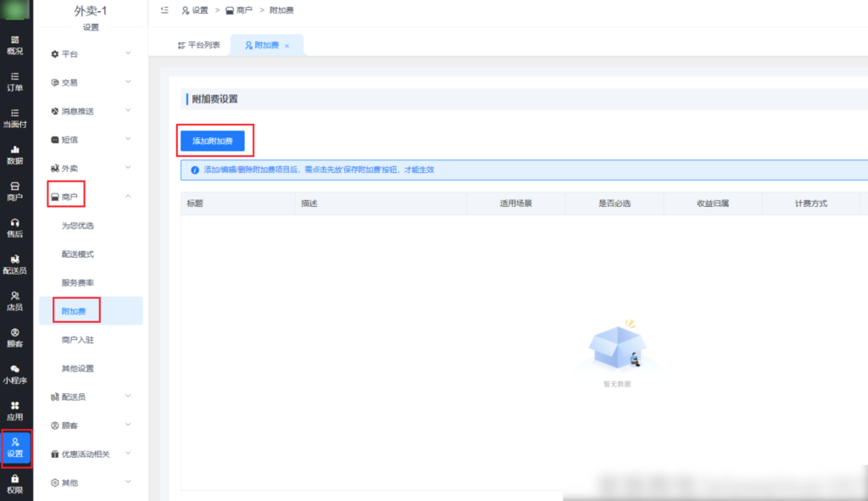The image size is (868, 501).
Task: Collapse the sidebar with the menu fold icon
Action: pos(164,9)
